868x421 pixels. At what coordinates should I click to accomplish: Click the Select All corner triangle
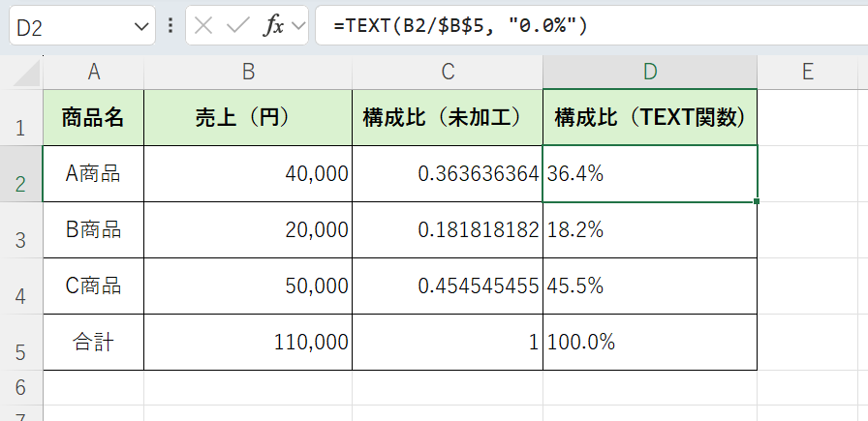(26, 73)
